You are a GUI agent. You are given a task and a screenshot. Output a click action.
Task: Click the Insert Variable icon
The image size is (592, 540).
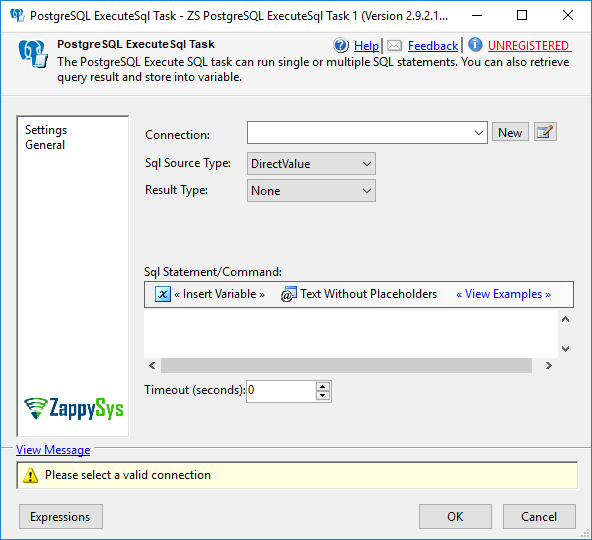tap(163, 294)
